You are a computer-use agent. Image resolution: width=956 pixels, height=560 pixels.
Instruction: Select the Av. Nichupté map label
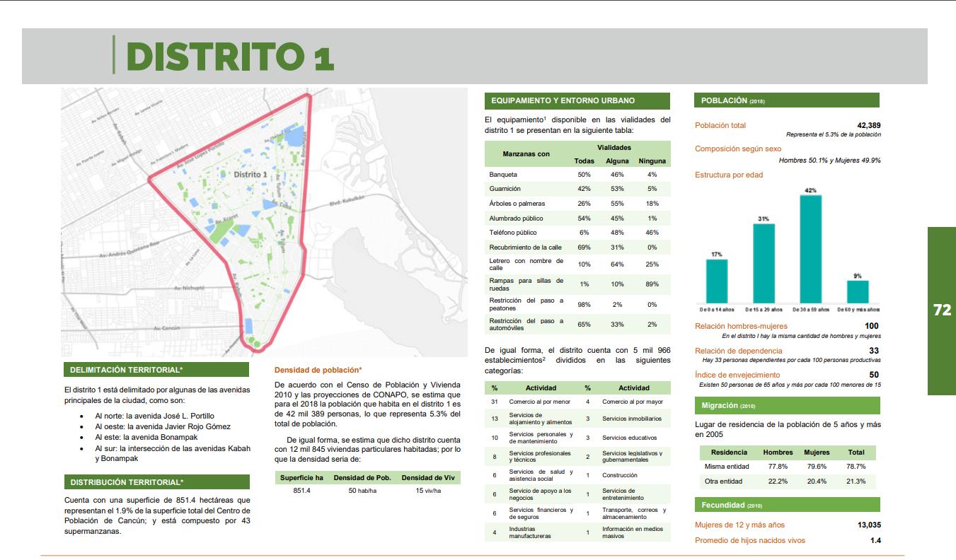[189, 288]
